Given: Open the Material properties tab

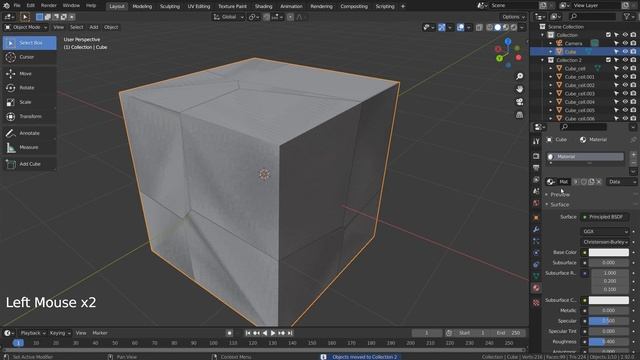Looking at the screenshot, I should point(536,288).
